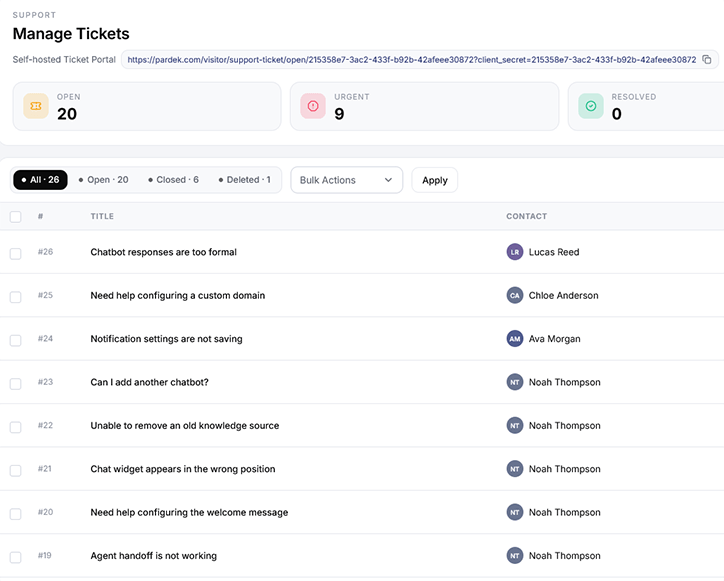The width and height of the screenshot is (724, 581).
Task: Show the Deleted · 1 tab
Action: [x=245, y=180]
